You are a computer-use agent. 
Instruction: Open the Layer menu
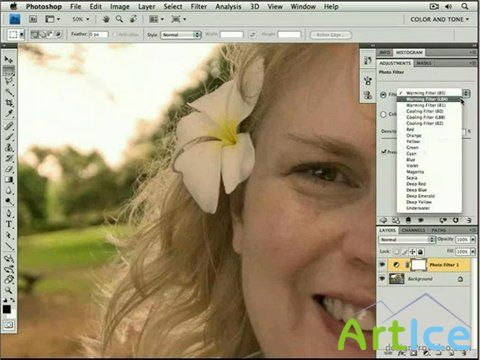(x=147, y=6)
